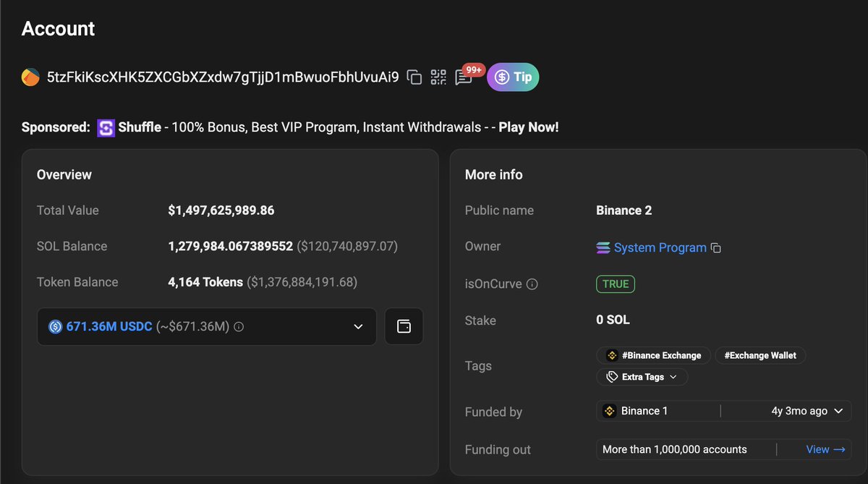This screenshot has height=484, width=868.
Task: Click the Binance logo in #Binance Exchange tag
Action: point(612,355)
